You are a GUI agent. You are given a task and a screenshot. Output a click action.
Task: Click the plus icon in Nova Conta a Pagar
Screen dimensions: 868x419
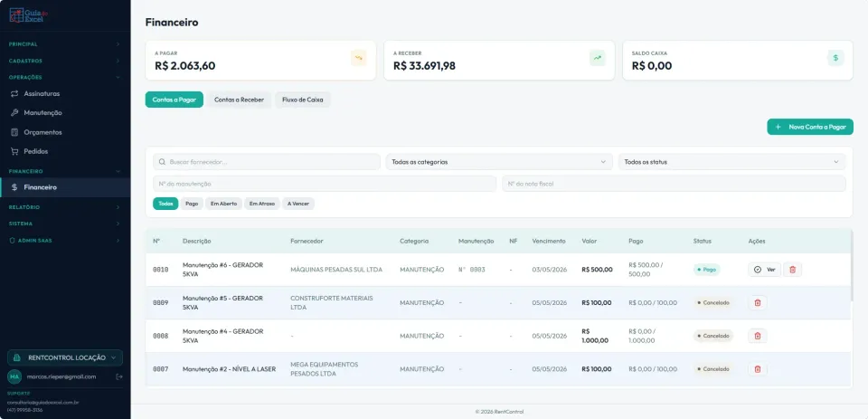pyautogui.click(x=778, y=127)
